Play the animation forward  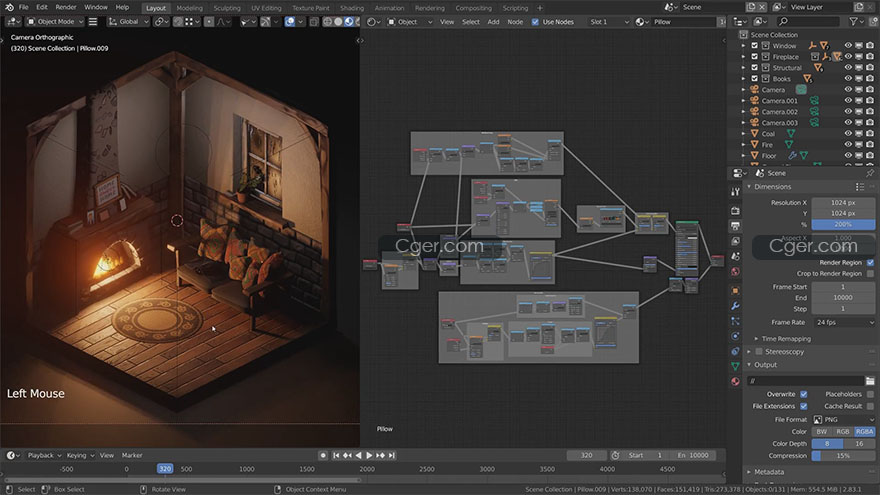369,455
